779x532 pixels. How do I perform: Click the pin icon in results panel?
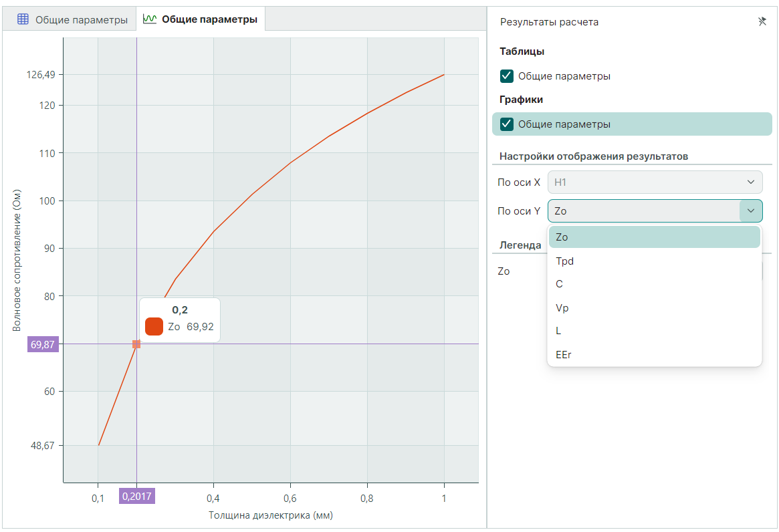click(762, 21)
